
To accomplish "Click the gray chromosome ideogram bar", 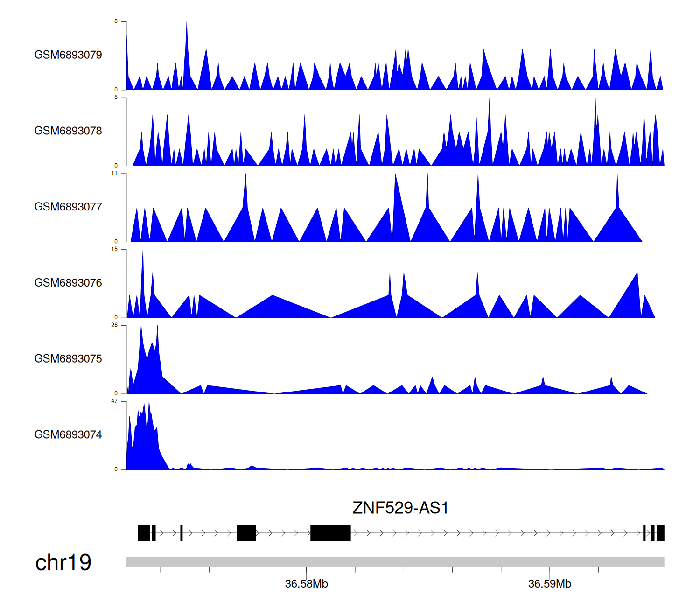I will point(395,562).
